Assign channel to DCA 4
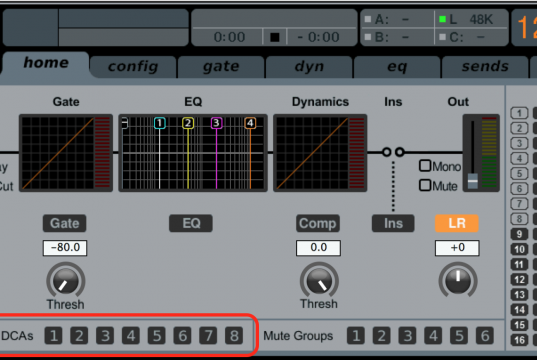 131,336
